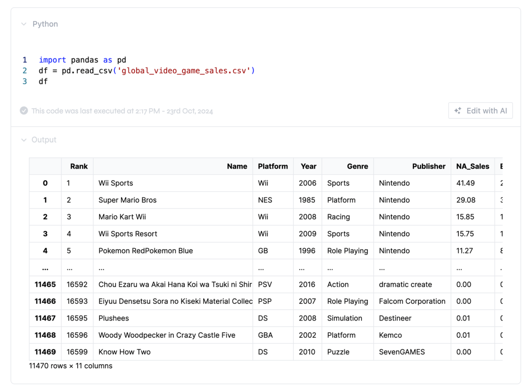Viewport: 532px width, 392px height.
Task: Collapse the Python code section
Action: [24, 24]
